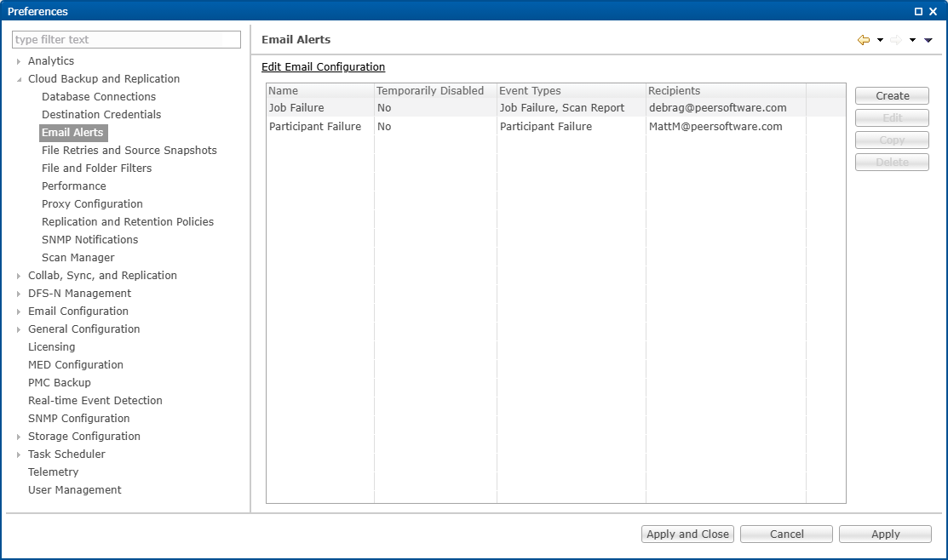Open Edit Email Configuration link

(x=323, y=67)
